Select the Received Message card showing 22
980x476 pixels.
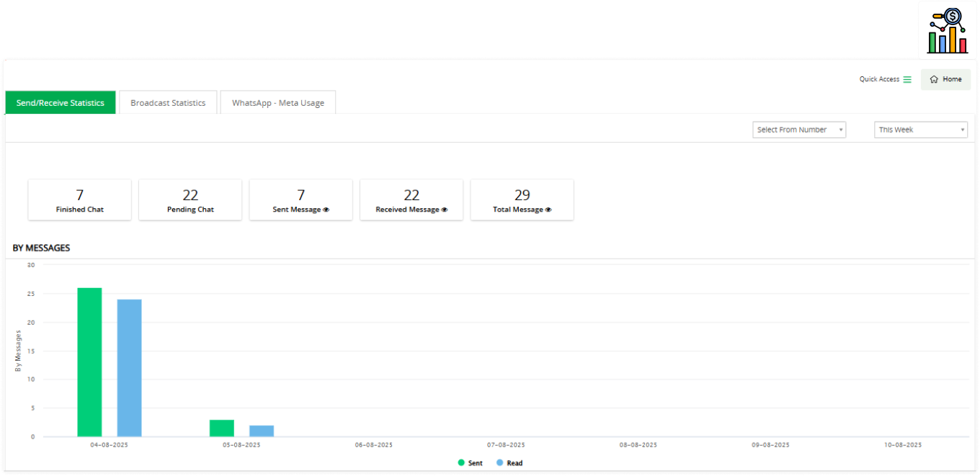click(x=411, y=199)
